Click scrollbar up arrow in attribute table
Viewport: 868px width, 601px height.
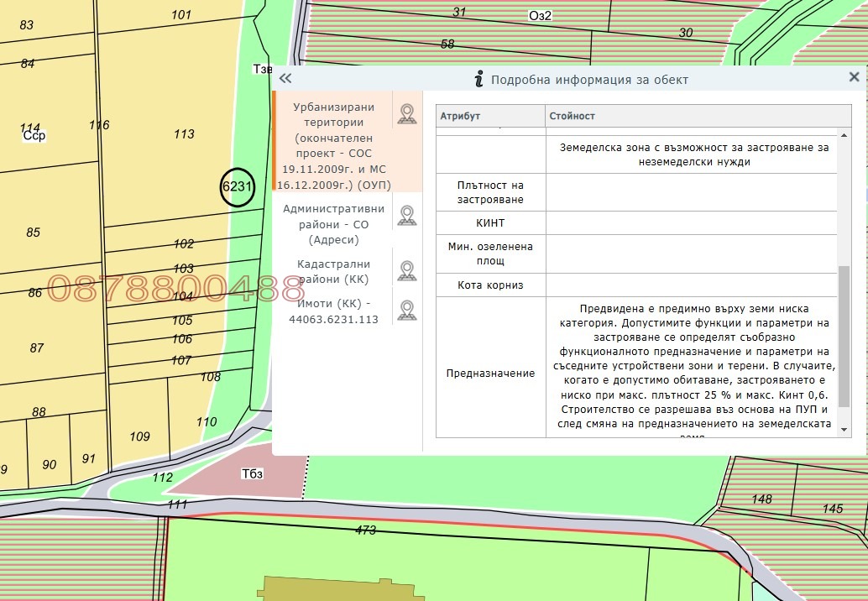844,135
